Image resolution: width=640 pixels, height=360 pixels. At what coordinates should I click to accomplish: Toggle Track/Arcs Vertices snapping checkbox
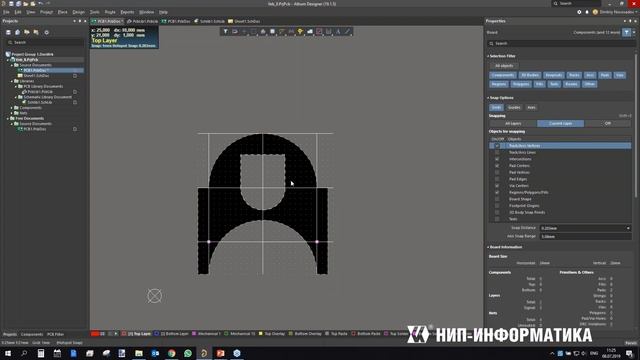point(497,146)
